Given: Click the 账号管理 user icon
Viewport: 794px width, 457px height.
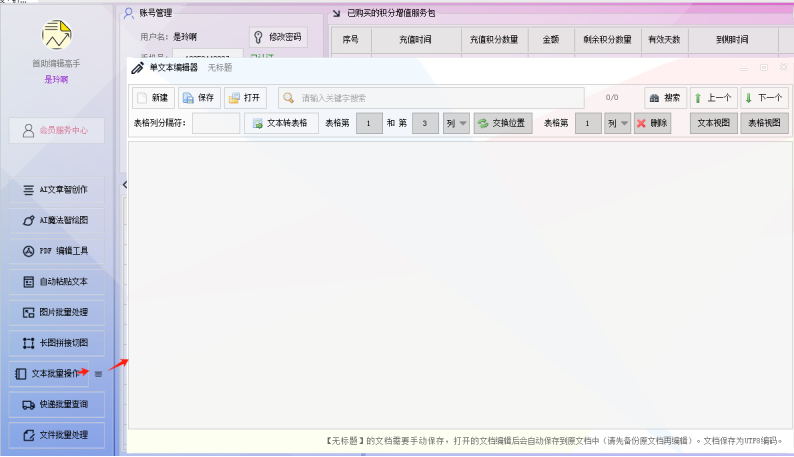Looking at the screenshot, I should pos(129,13).
